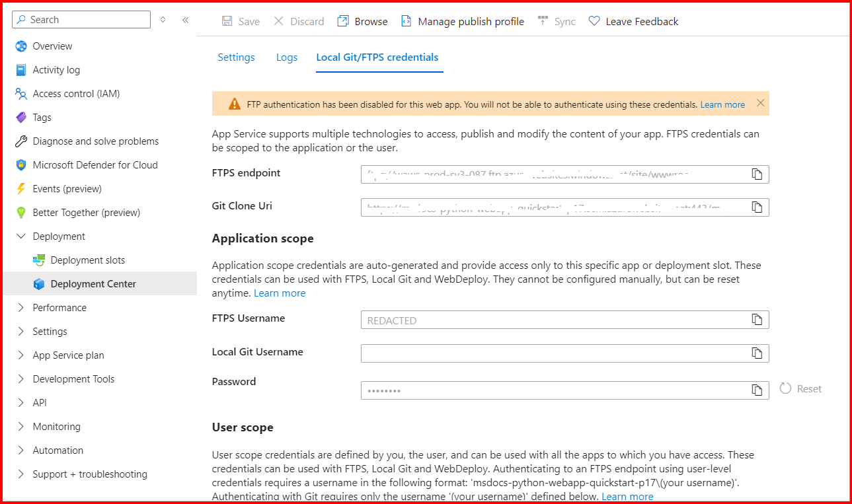The height and width of the screenshot is (504, 852).
Task: Switch to the Logs tab
Action: pyautogui.click(x=287, y=57)
